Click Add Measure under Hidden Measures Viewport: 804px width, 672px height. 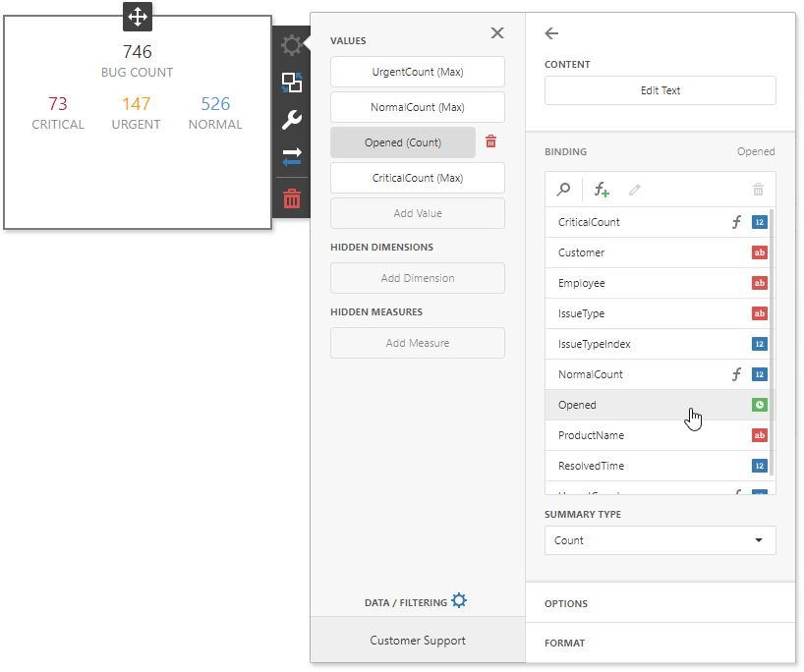418,343
